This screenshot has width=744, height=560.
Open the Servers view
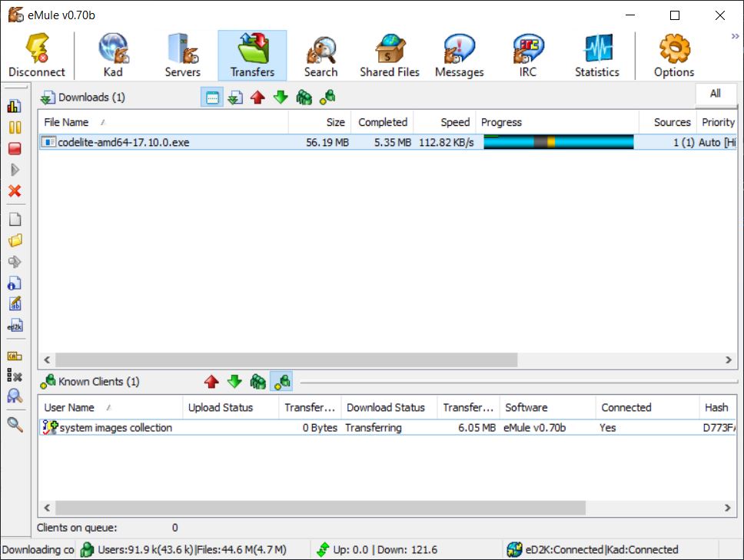[182, 56]
